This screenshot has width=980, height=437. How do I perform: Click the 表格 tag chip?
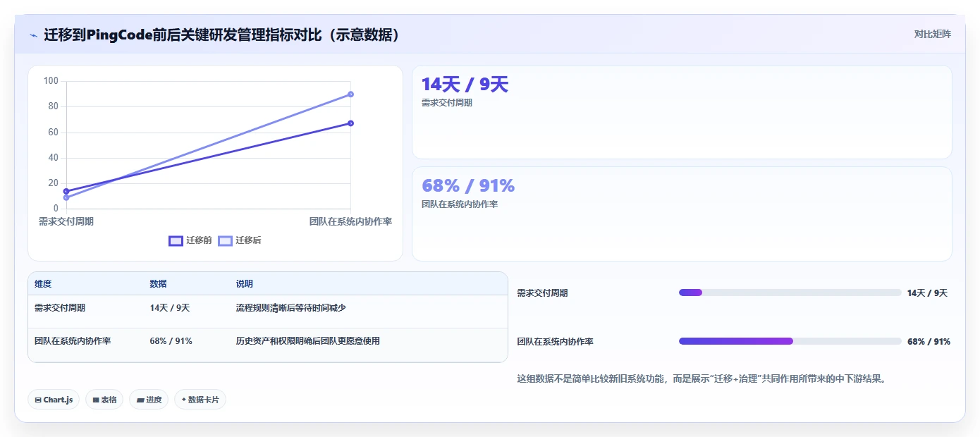tap(104, 400)
